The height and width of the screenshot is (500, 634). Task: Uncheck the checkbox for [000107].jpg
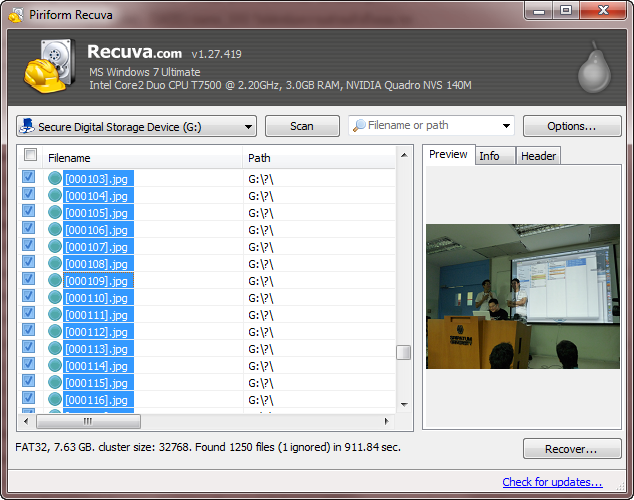click(28, 245)
